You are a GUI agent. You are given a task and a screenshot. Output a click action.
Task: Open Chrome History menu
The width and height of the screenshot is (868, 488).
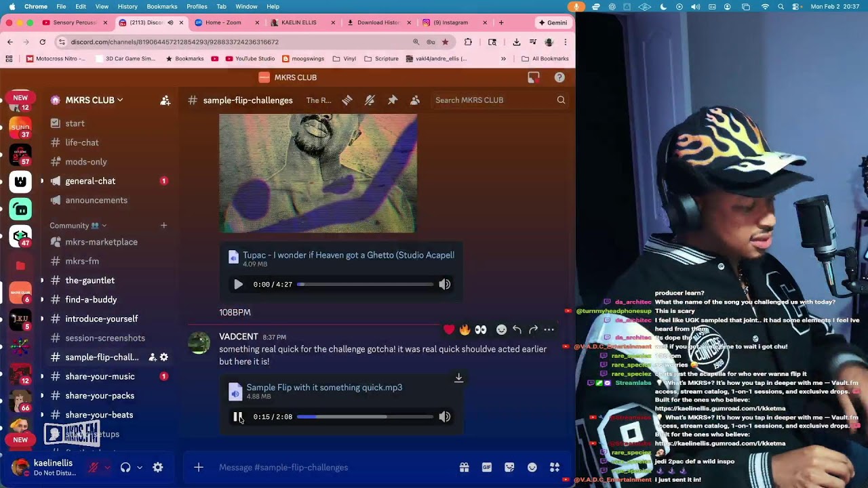127,7
